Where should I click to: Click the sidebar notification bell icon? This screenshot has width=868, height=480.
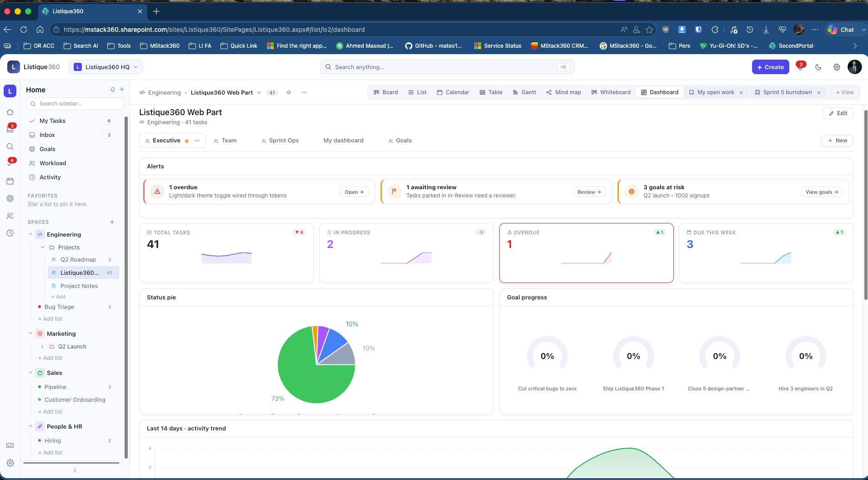[113, 90]
